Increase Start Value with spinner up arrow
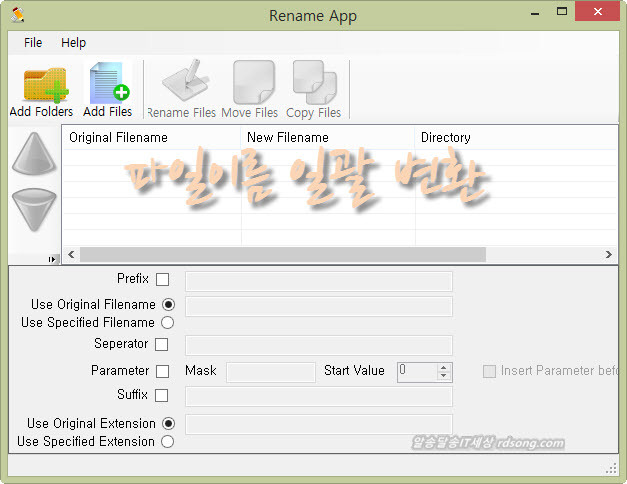Screen dimensions: 627x484 444,367
